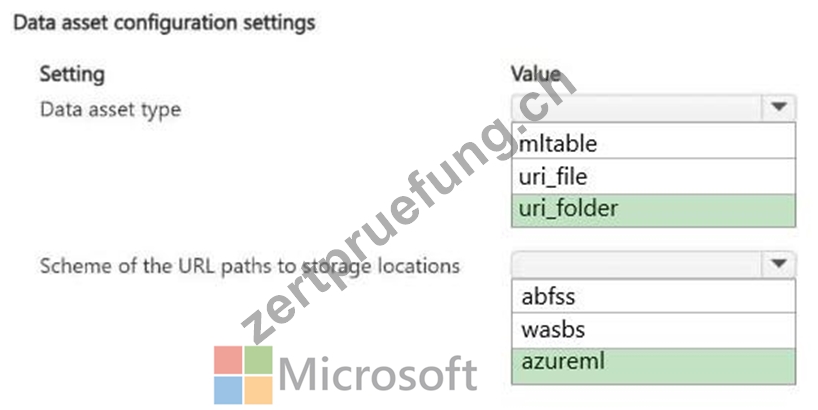Click the Value column header
The width and height of the screenshot is (818, 410).
coord(536,74)
